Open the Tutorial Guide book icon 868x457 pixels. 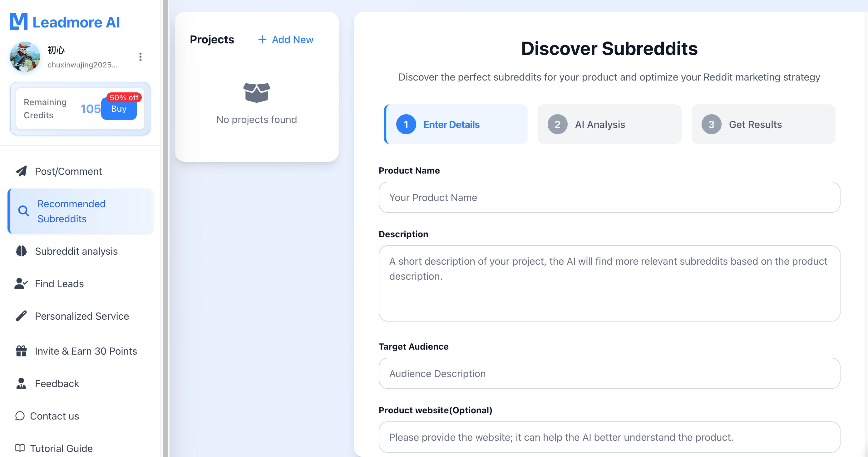coord(20,448)
